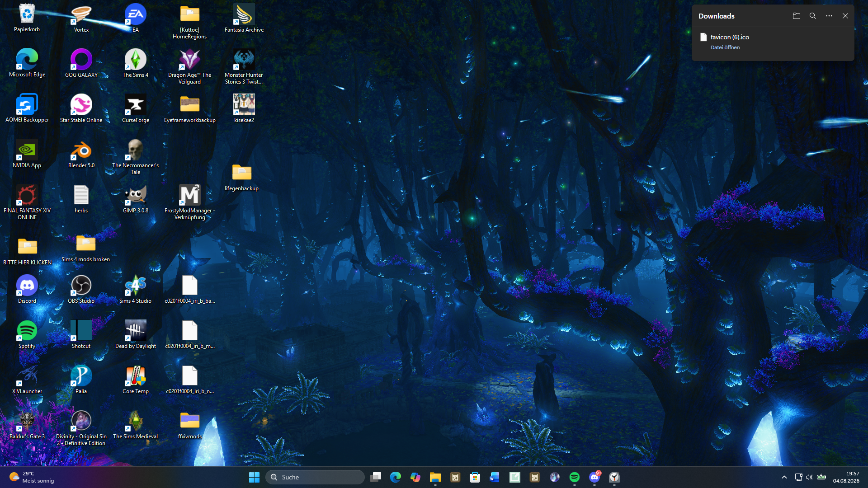Select the desktop Discord shortcut
868x488 pixels.
[x=27, y=289]
